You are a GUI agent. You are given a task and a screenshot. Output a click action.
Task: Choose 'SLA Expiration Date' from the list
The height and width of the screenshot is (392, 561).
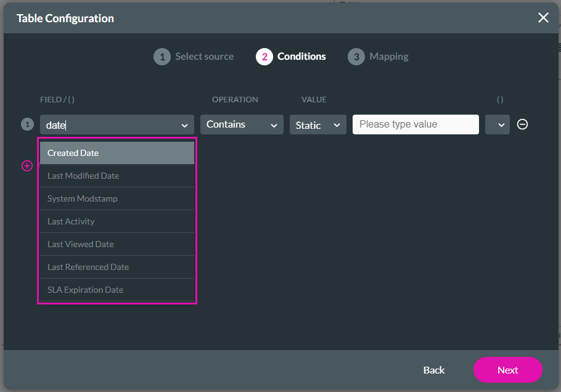(x=117, y=290)
